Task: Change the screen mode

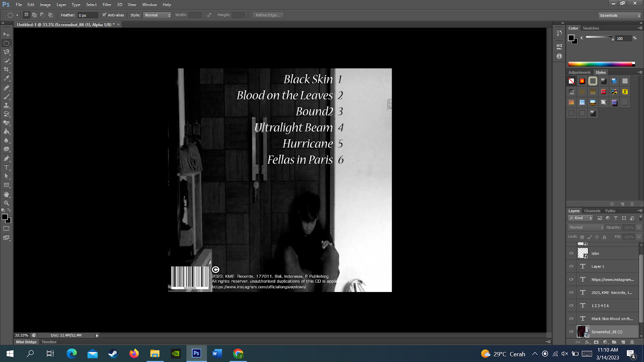Action: click(6, 238)
